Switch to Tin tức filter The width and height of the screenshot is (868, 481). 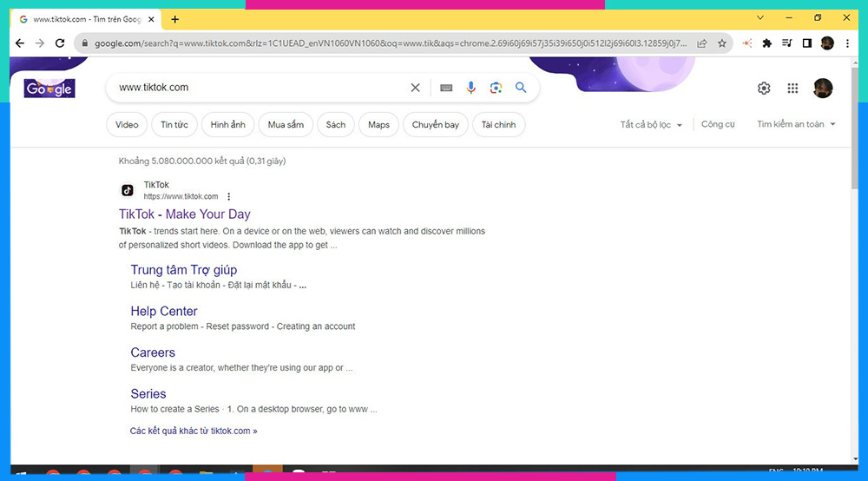tap(174, 124)
